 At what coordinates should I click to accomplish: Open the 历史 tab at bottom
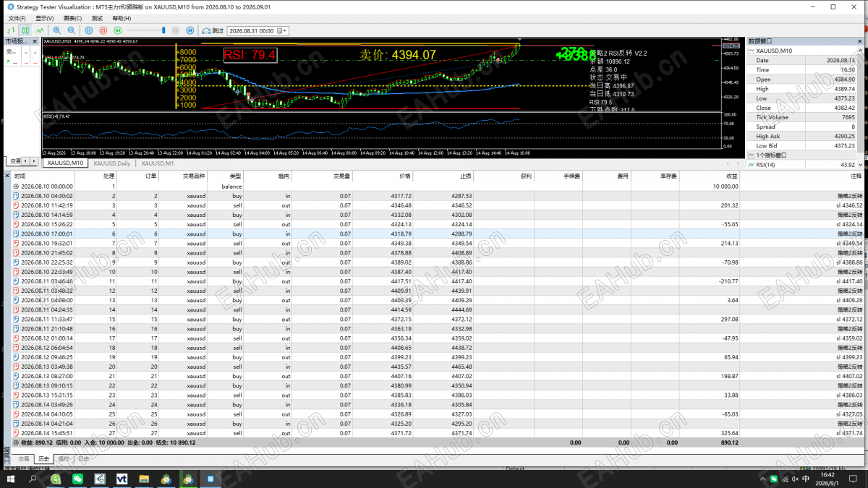coord(44,459)
